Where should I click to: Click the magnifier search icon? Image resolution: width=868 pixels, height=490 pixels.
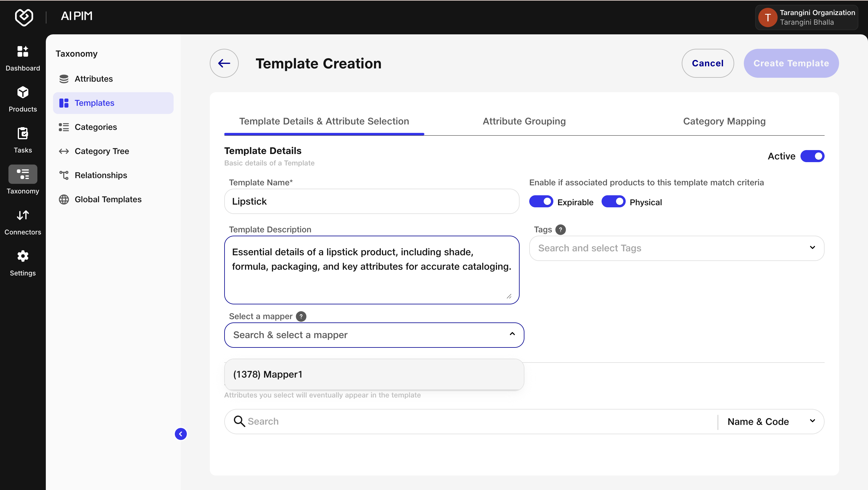[239, 421]
